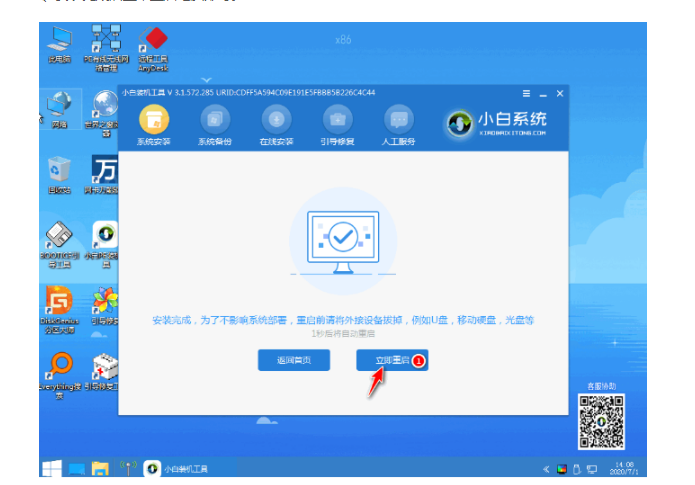Expand the hidden system tray icons arrow

click(545, 468)
